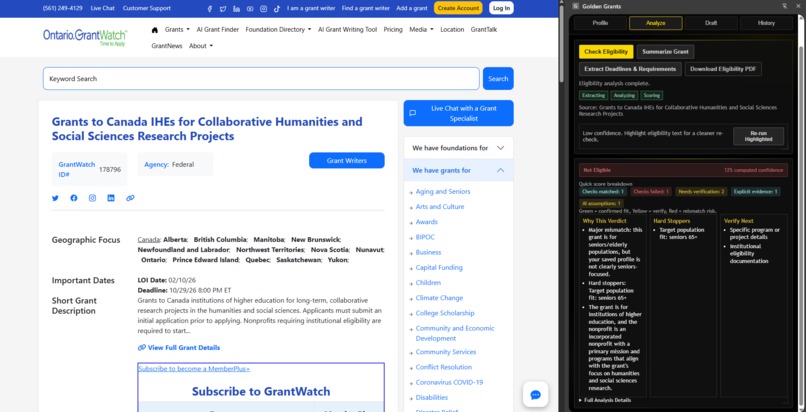Collapse the We have grants for section
Image resolution: width=806 pixels, height=412 pixels.
click(x=459, y=170)
